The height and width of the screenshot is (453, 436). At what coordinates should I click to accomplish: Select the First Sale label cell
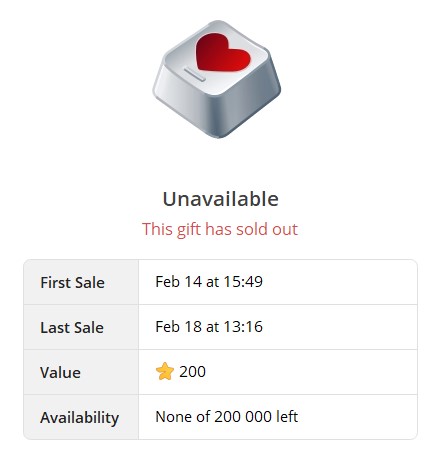(81, 282)
